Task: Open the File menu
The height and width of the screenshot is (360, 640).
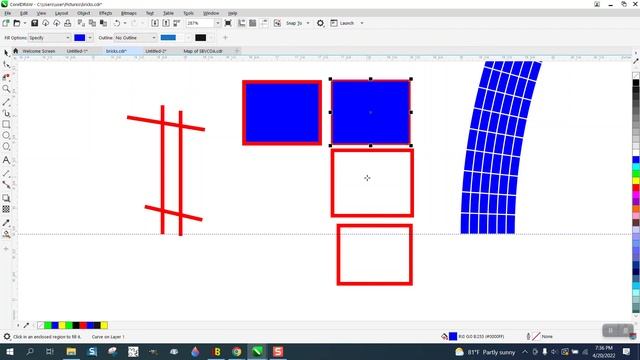Action: 8,13
